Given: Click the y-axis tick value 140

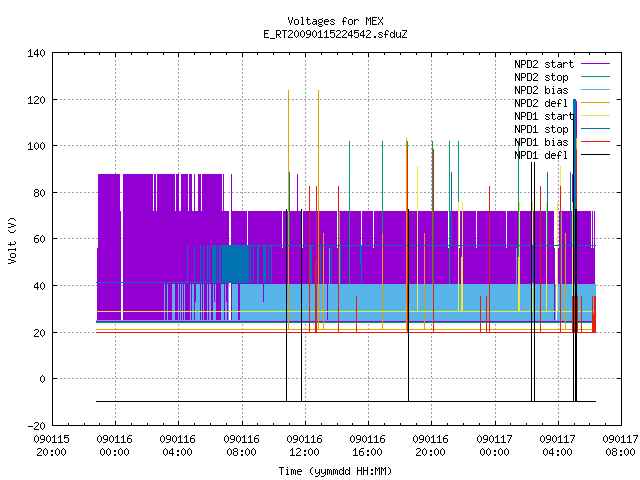Looking at the screenshot, I should (36, 53).
